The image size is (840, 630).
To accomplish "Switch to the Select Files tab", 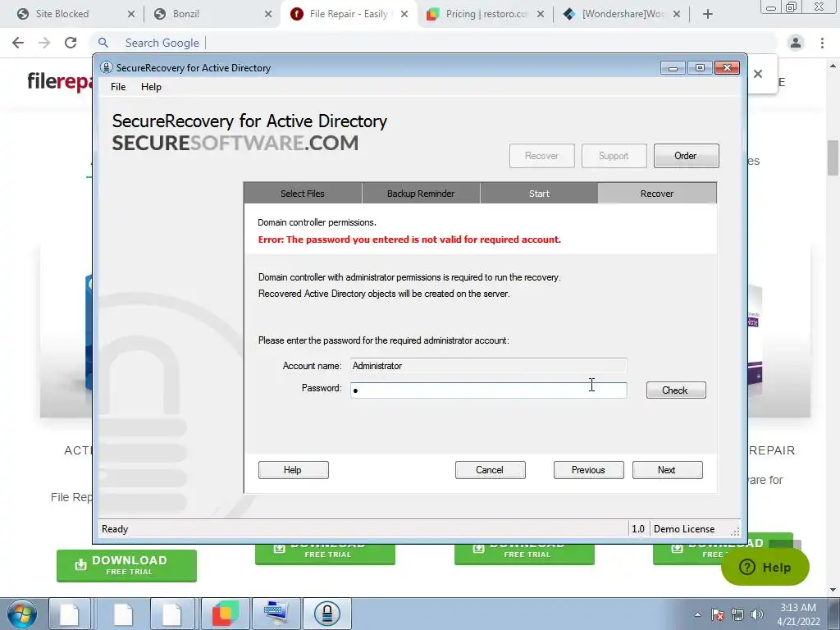I will pos(303,194).
